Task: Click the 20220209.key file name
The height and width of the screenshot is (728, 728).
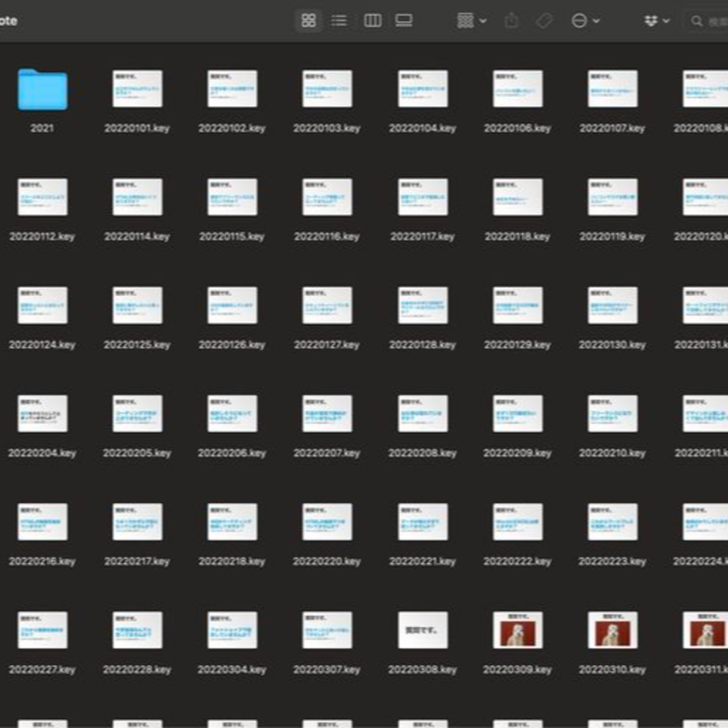Action: [x=517, y=453]
